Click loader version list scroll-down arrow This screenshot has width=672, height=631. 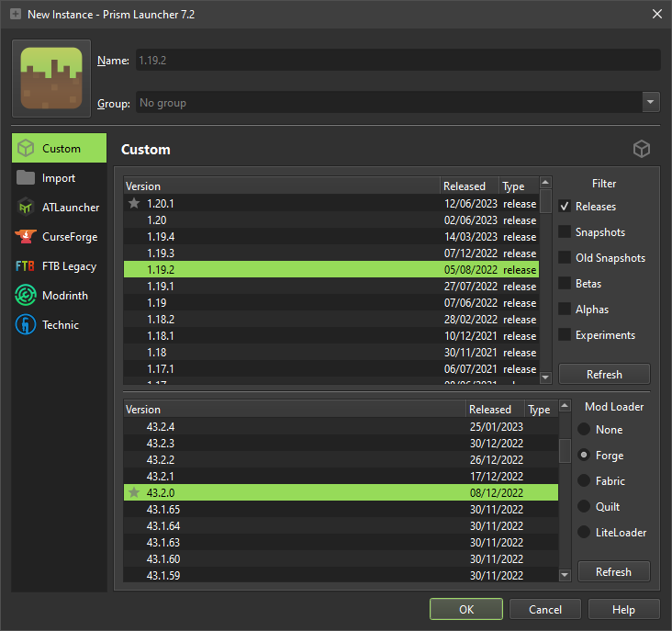click(x=565, y=575)
